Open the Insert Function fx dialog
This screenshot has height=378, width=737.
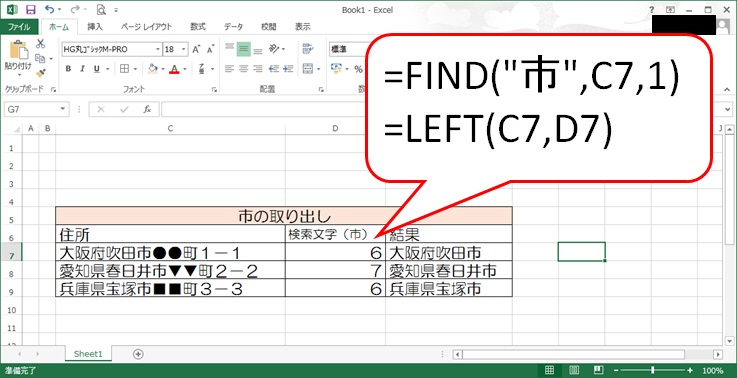[147, 109]
